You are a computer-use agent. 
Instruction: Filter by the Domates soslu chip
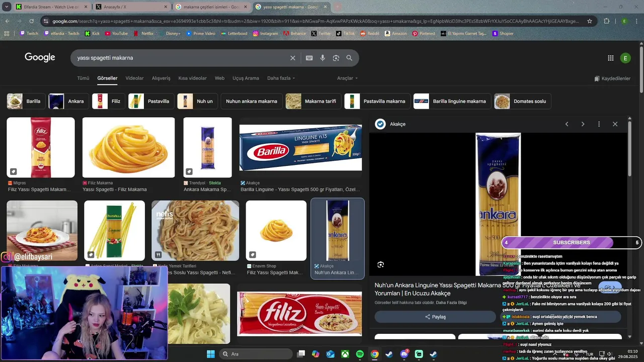(x=522, y=101)
